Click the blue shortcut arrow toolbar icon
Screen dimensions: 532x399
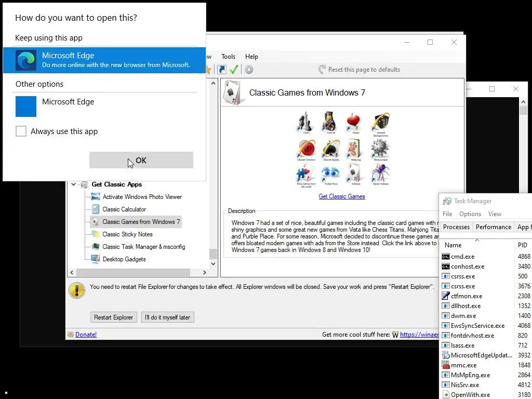221,70
